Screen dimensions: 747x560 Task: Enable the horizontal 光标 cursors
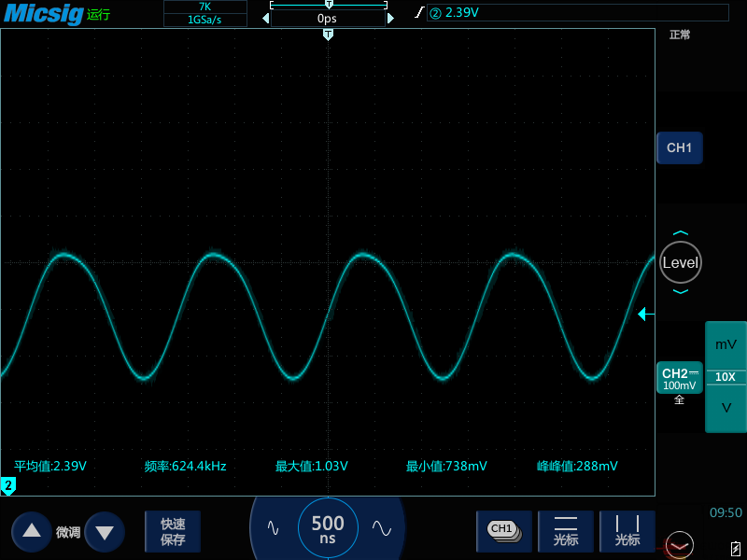coord(566,531)
